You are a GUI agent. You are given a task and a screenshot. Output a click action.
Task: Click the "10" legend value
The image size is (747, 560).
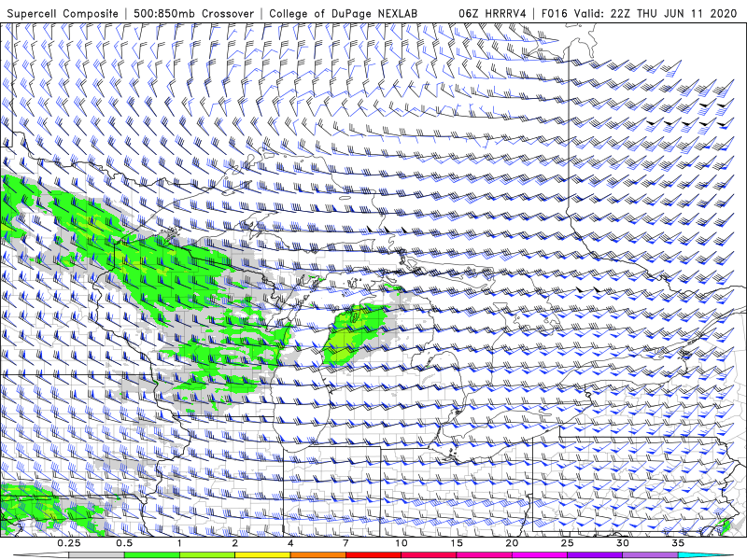[x=402, y=543]
